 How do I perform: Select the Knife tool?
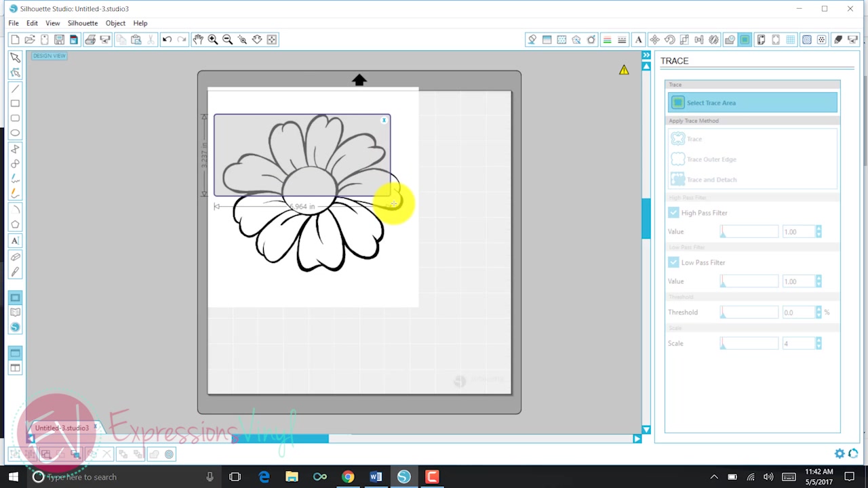point(15,272)
